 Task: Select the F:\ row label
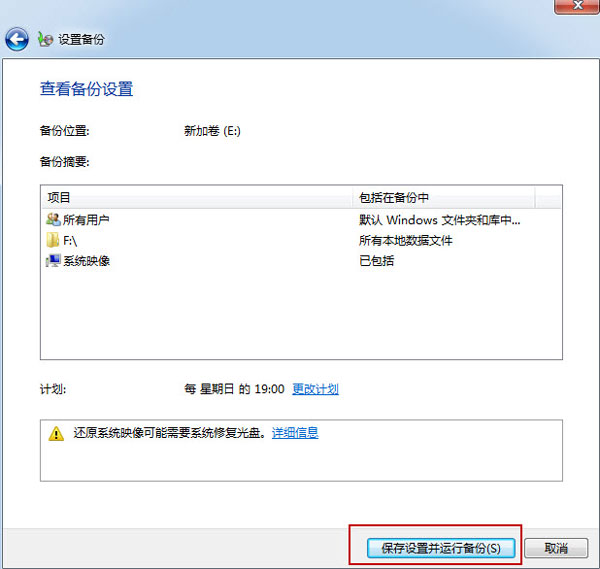tap(70, 241)
